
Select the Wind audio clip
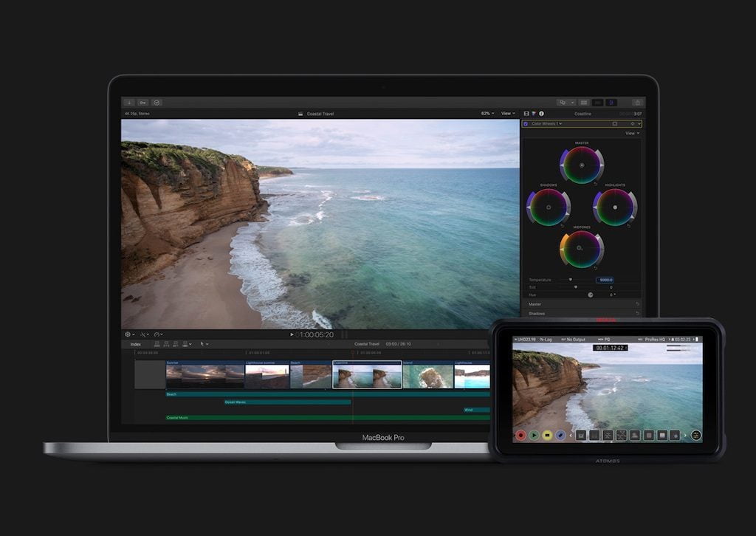pyautogui.click(x=476, y=410)
